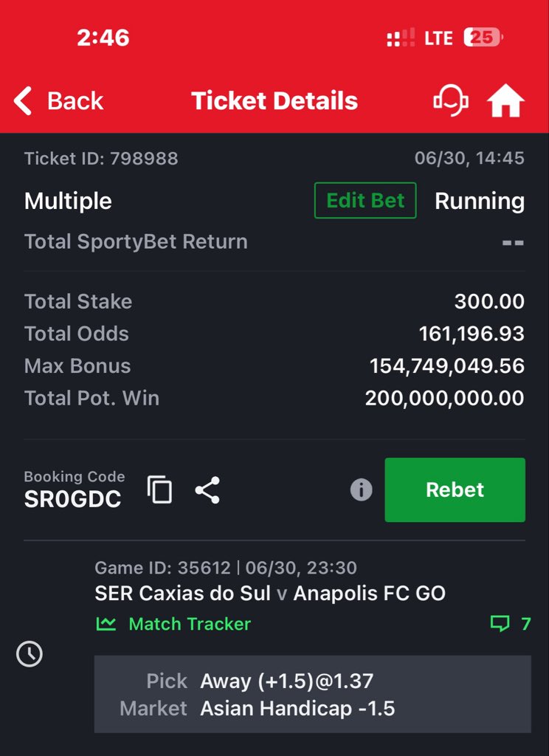Go to home via house icon
549x756 pixels.
[505, 101]
